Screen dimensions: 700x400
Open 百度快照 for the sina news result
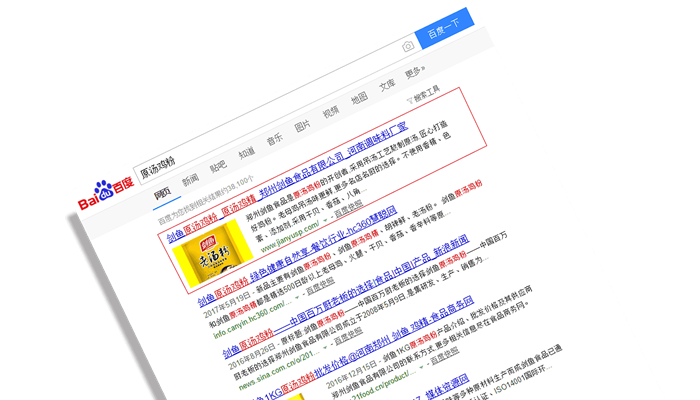348,335
